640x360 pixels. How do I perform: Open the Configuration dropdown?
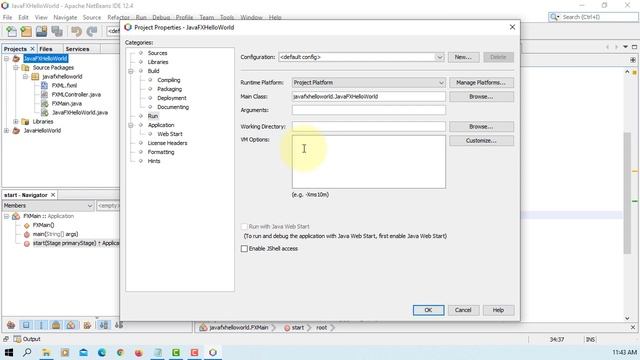[439, 57]
